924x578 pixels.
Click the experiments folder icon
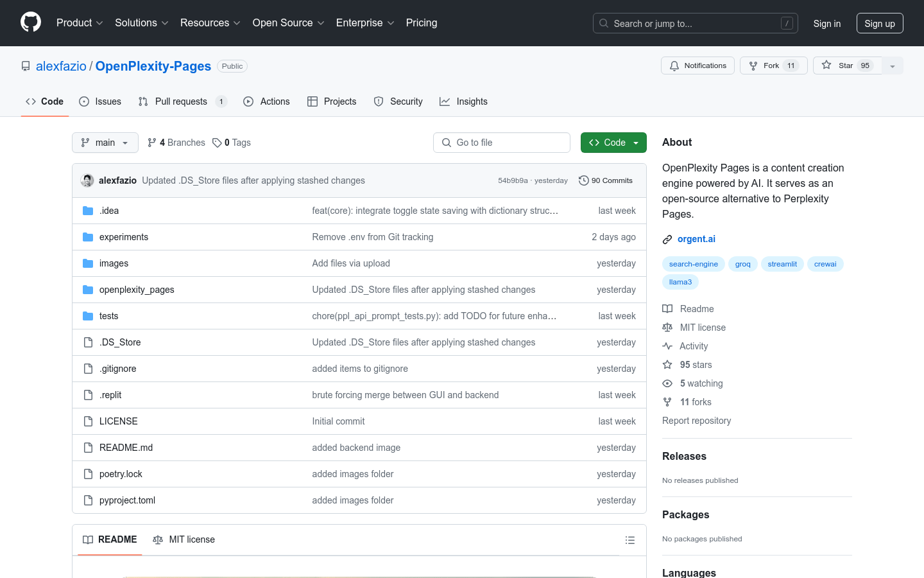tap(88, 237)
